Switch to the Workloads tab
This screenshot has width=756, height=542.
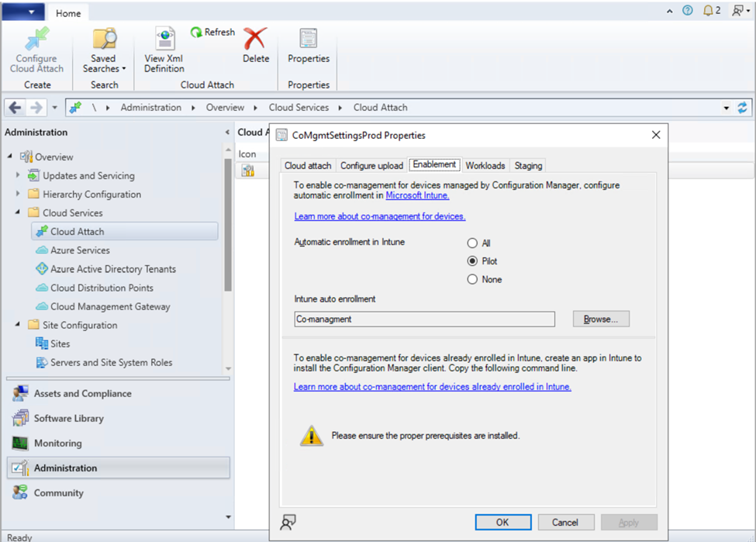485,165
